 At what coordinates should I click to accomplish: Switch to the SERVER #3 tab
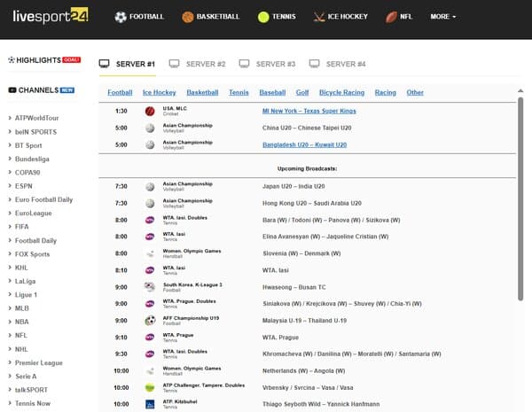point(268,64)
